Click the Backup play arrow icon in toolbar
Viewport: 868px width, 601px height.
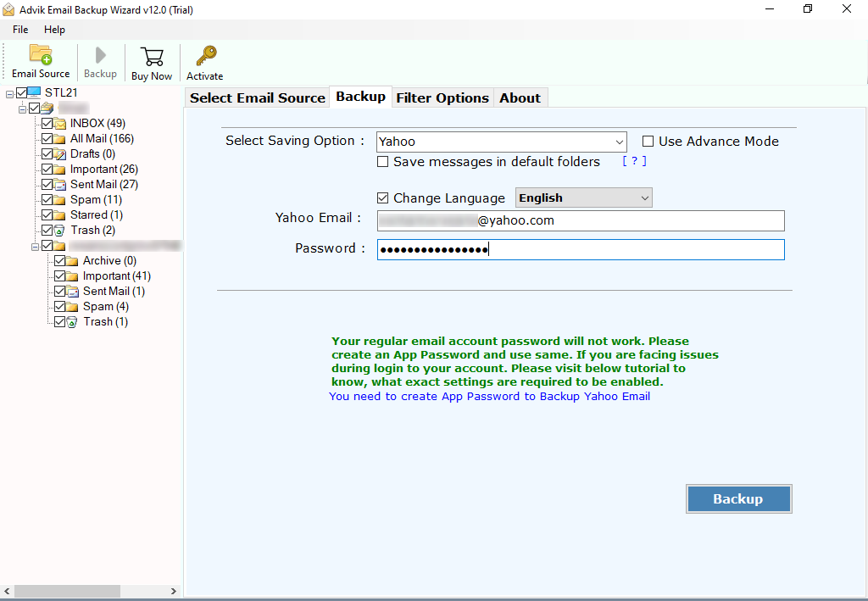[100, 55]
